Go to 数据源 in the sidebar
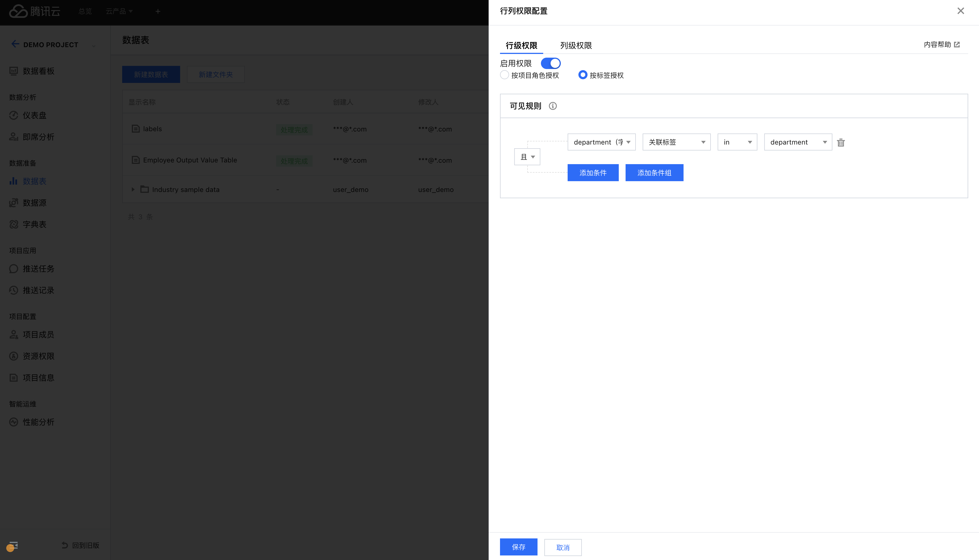The height and width of the screenshot is (560, 979). click(34, 203)
